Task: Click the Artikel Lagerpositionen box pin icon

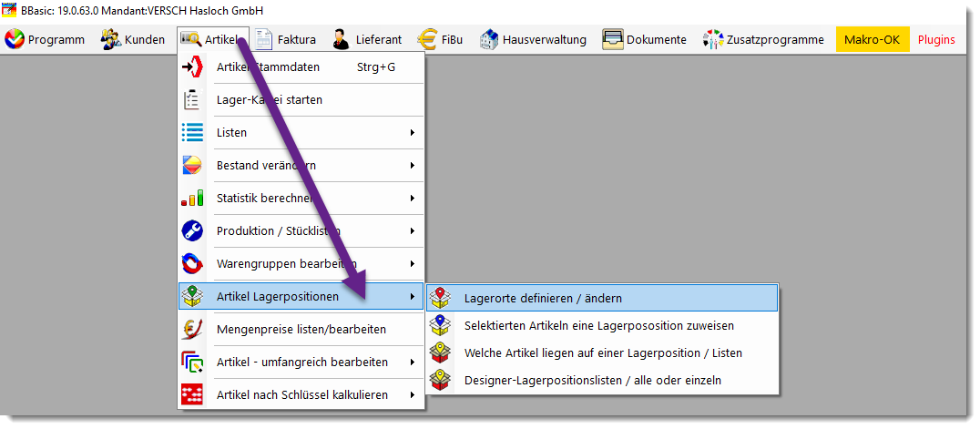Action: (192, 296)
